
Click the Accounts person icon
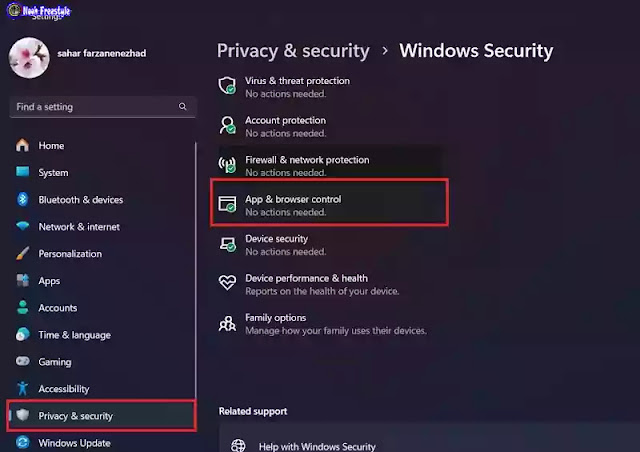pyautogui.click(x=22, y=307)
